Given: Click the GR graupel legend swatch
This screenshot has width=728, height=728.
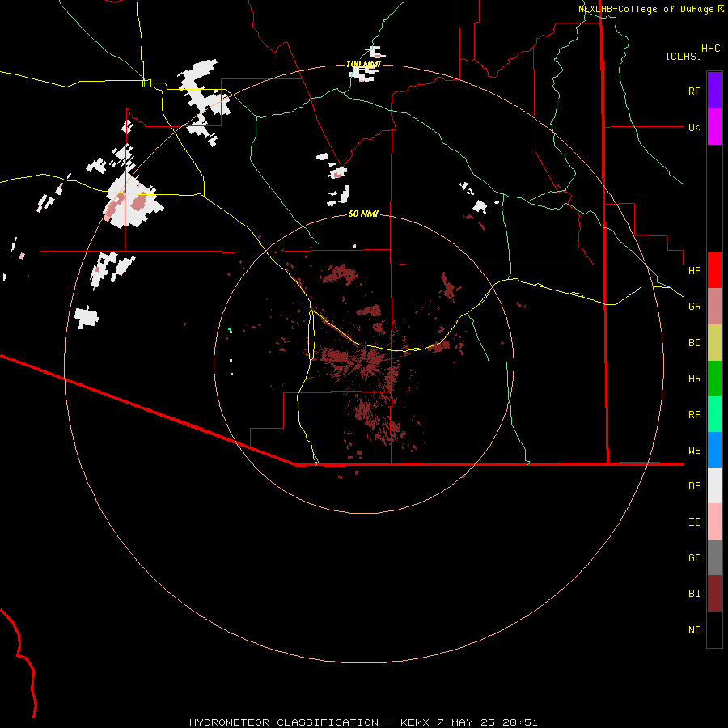Looking at the screenshot, I should coord(714,307).
